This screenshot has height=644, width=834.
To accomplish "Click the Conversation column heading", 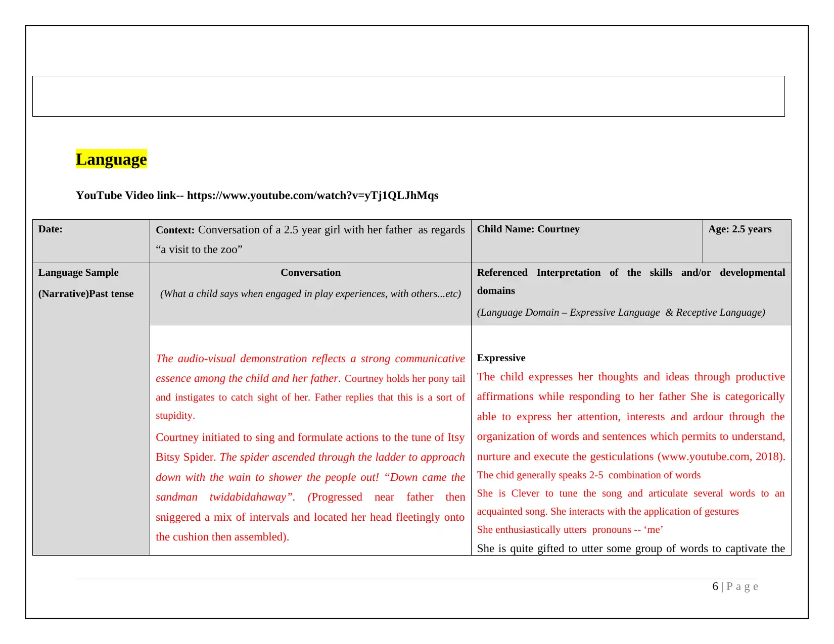I will click(x=310, y=273).
